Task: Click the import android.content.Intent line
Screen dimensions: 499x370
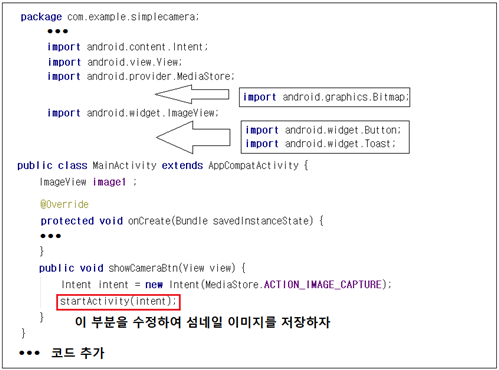Action: (x=127, y=47)
